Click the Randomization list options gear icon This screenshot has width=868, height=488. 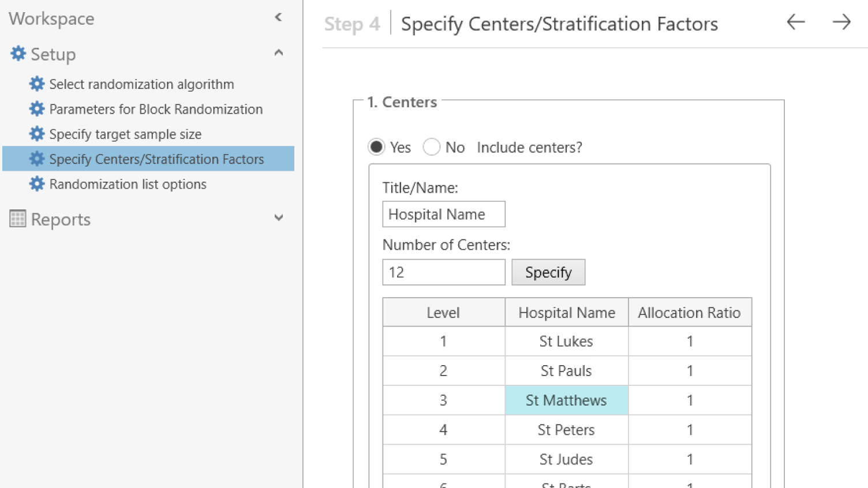(36, 184)
